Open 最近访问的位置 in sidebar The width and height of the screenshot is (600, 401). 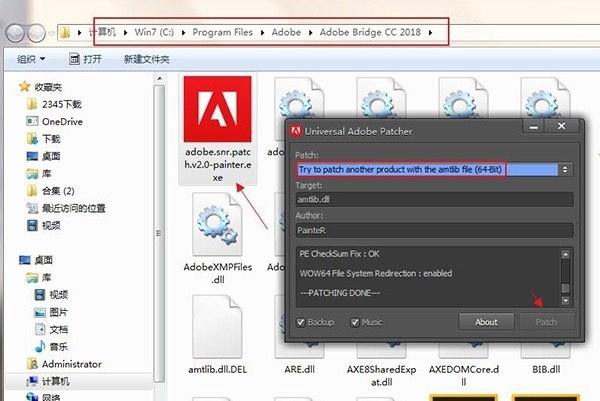coord(66,208)
